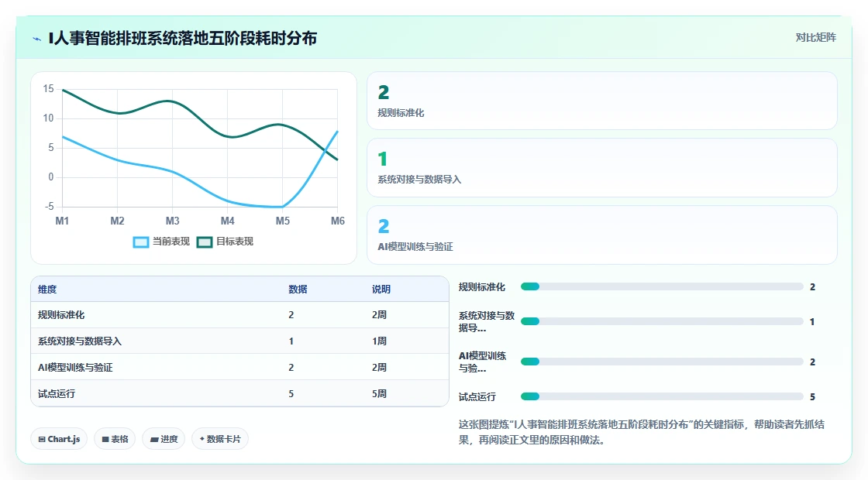868x480 pixels.
Task: Click the 目标表现 legend label
Action: 235,242
